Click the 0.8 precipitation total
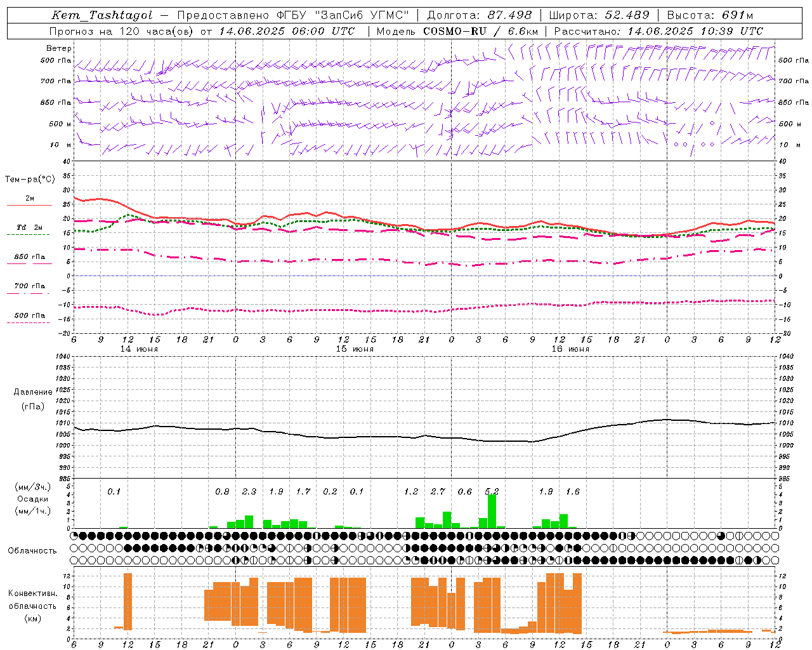Screen dimensions: 812x650 (x=222, y=492)
